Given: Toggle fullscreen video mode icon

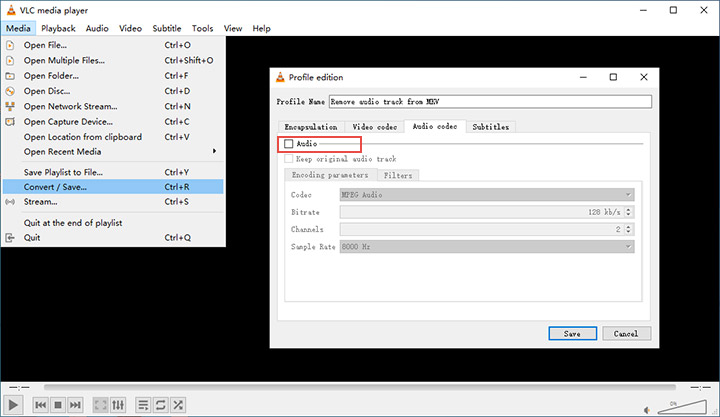Looking at the screenshot, I should pos(100,405).
